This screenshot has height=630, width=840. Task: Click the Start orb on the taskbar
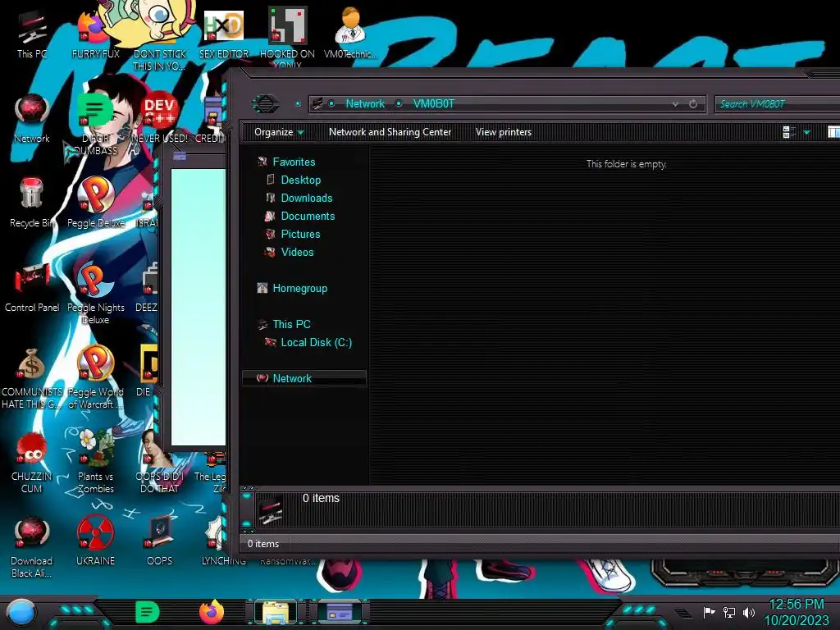tap(21, 612)
